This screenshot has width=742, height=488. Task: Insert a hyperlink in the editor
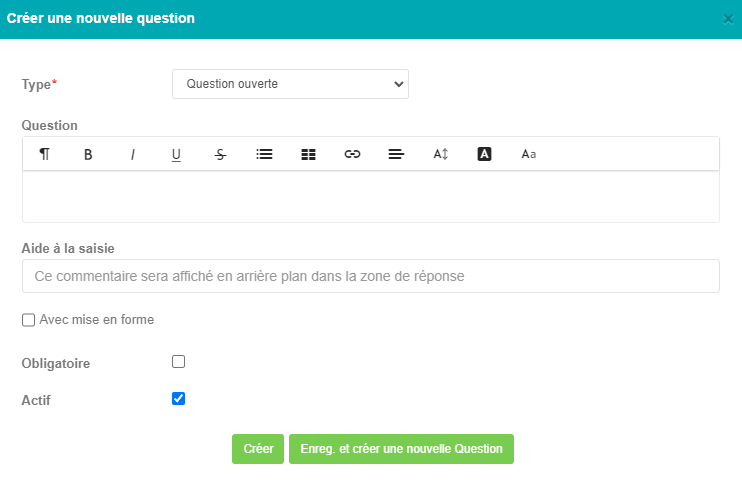pos(353,154)
